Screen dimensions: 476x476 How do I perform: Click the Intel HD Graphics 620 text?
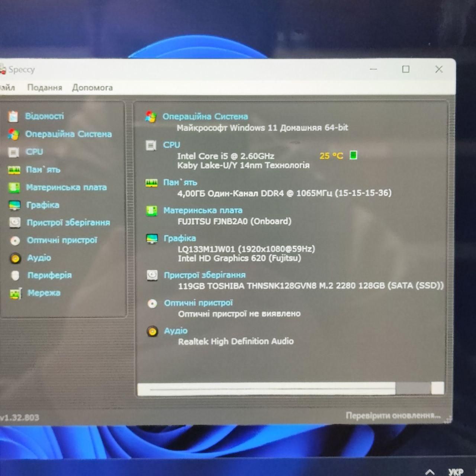pyautogui.click(x=239, y=258)
